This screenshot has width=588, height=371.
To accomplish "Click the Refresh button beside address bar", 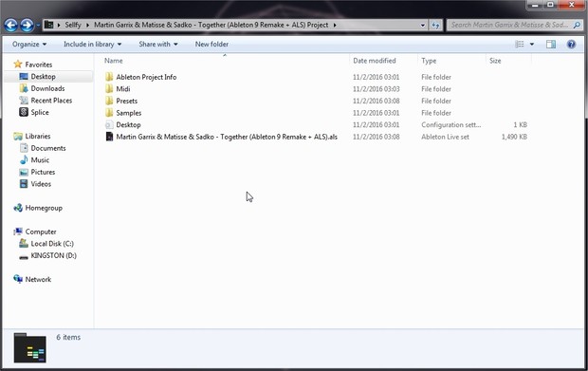I will click(435, 25).
